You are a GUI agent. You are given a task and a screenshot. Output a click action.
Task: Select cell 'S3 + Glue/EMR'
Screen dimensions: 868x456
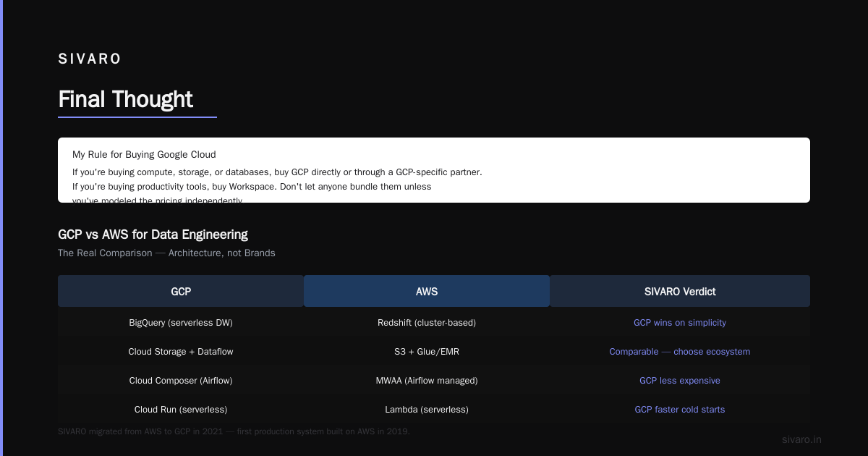coord(427,352)
